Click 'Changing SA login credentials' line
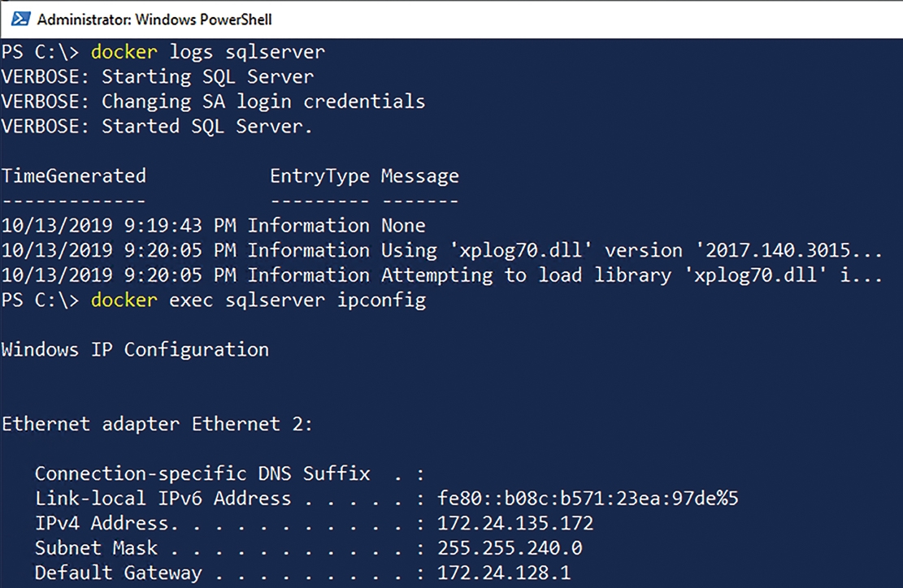Viewport: 903px width, 588px height. (213, 102)
